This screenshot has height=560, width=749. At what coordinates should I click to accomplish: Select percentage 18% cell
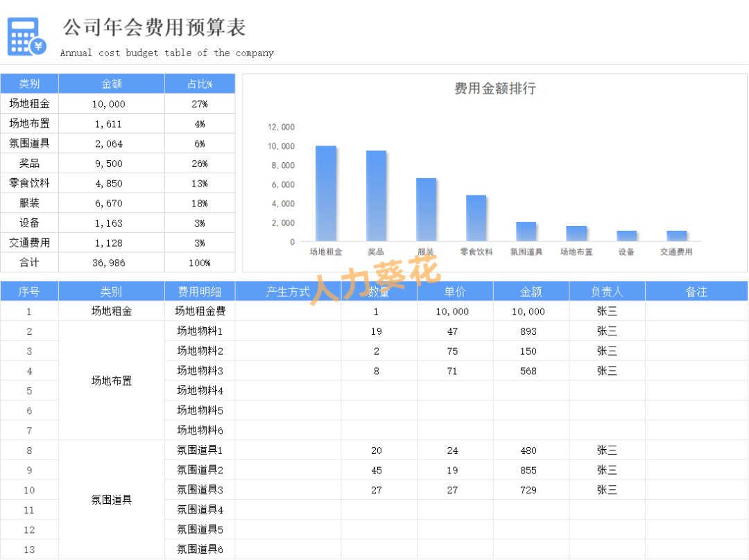(200, 203)
